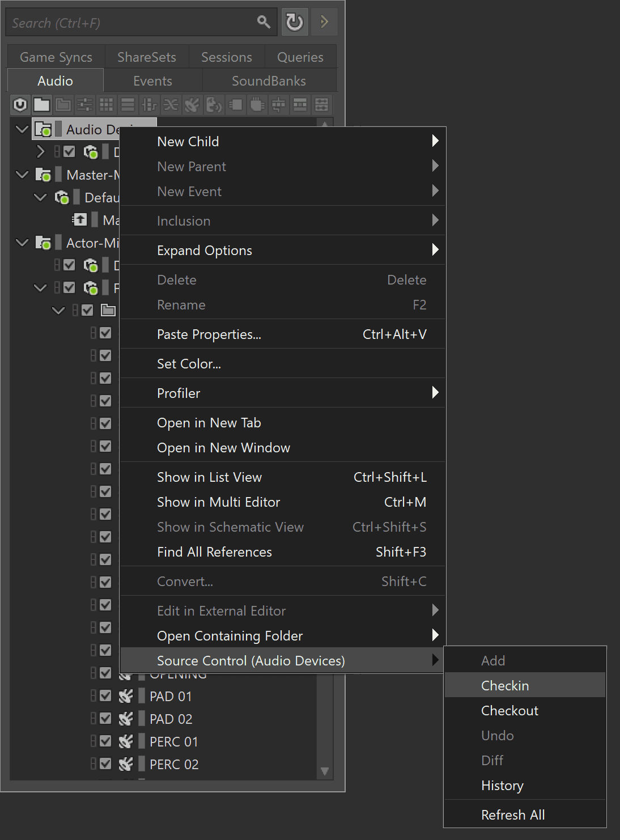Collapse the Master-Mixer Hierarchy chevron
The height and width of the screenshot is (840, 620).
pyautogui.click(x=22, y=175)
